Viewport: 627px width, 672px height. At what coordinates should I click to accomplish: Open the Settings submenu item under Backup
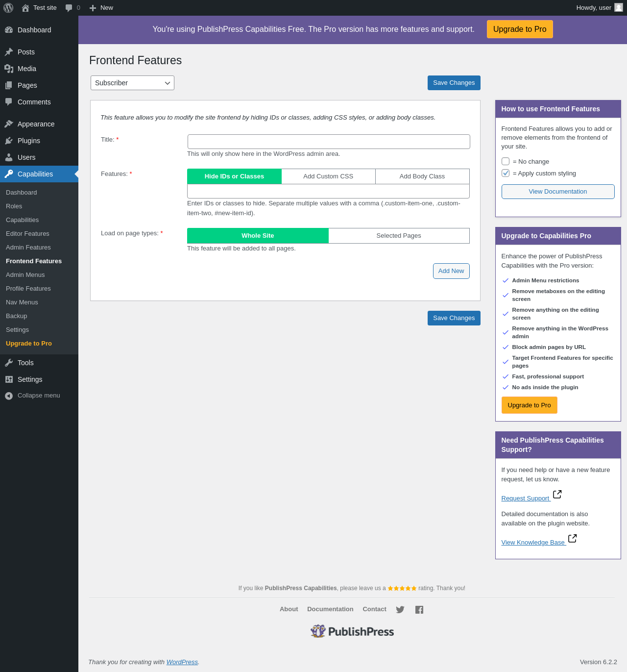click(18, 330)
